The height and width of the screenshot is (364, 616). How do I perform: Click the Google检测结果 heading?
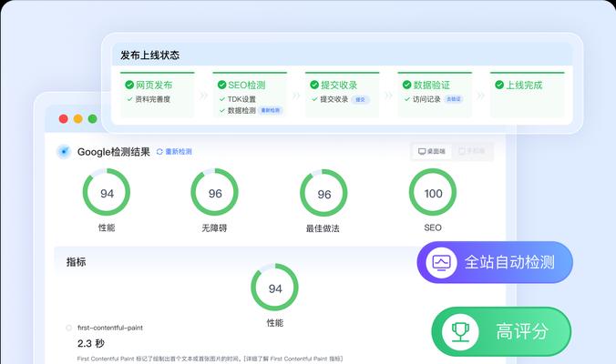coord(114,152)
